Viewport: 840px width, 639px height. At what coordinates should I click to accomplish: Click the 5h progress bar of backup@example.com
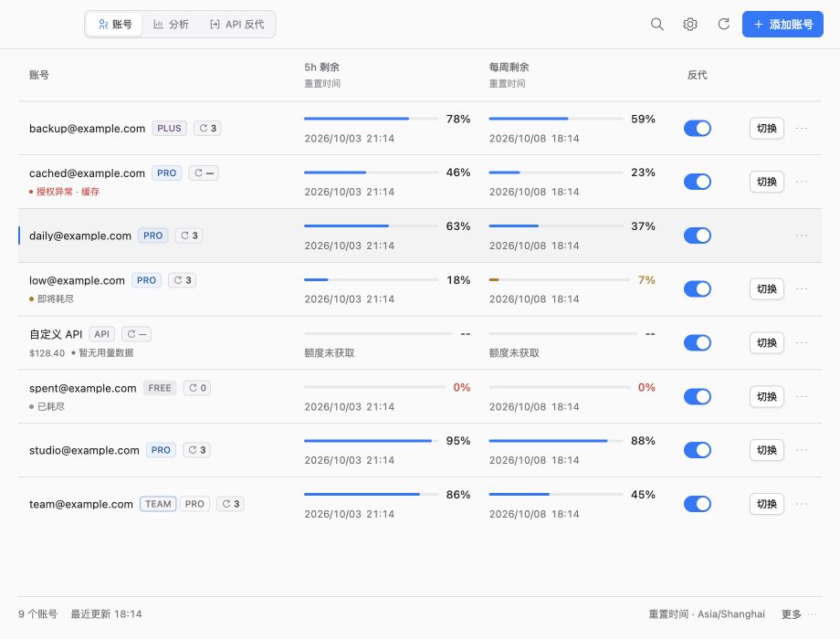(371, 119)
